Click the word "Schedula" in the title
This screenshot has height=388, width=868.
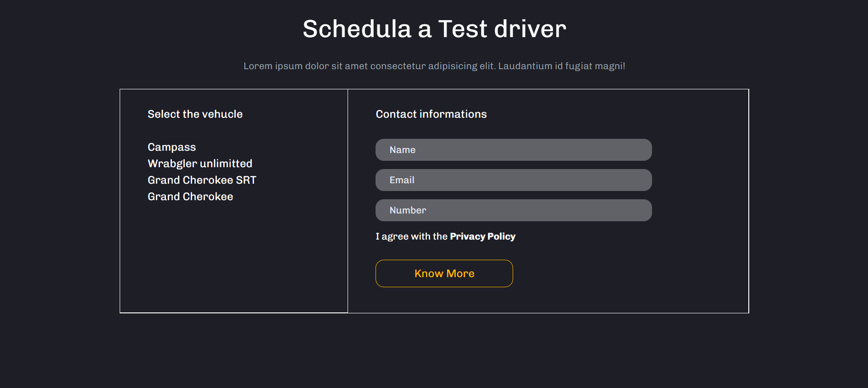coord(357,29)
